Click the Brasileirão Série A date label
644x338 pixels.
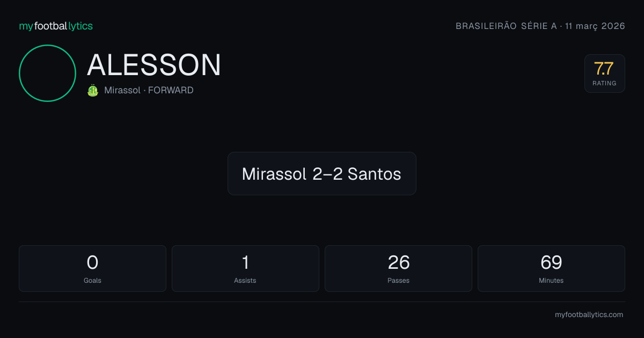pos(540,26)
